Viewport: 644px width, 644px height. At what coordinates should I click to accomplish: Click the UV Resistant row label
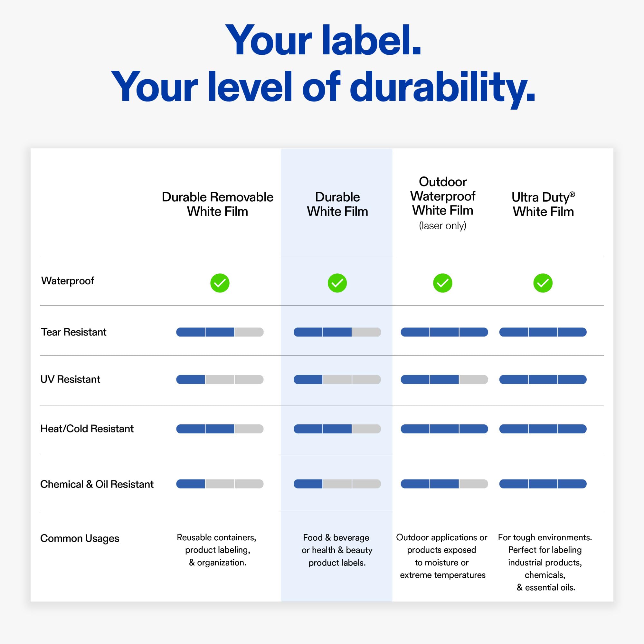point(70,379)
